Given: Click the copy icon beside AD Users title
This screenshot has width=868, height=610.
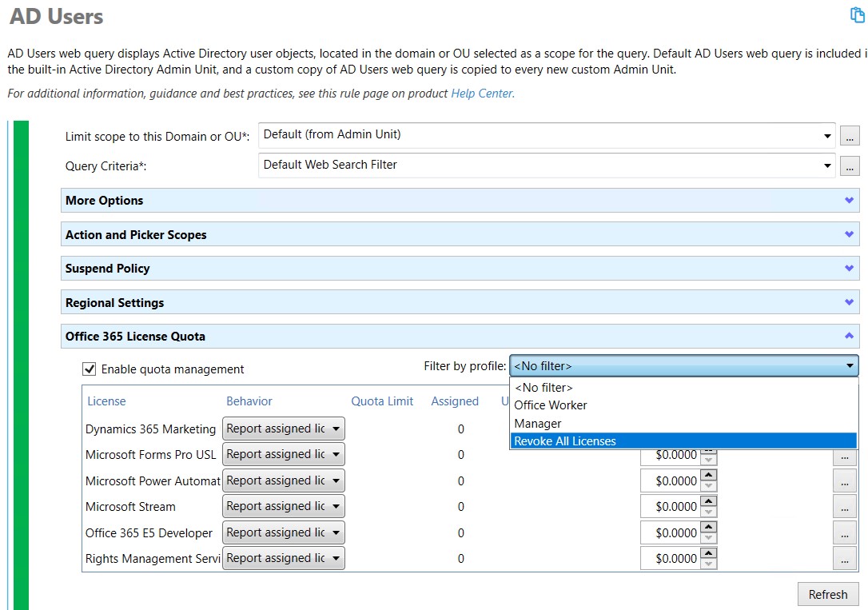Looking at the screenshot, I should (x=858, y=15).
